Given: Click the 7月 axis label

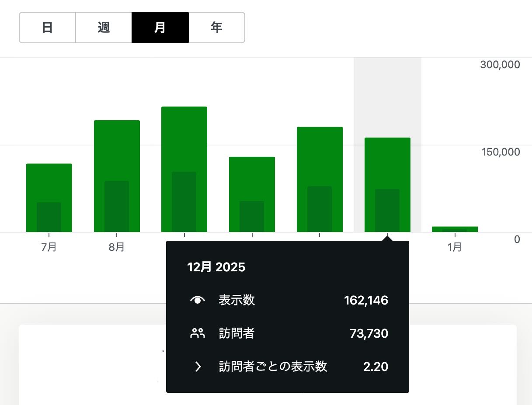Looking at the screenshot, I should (49, 247).
